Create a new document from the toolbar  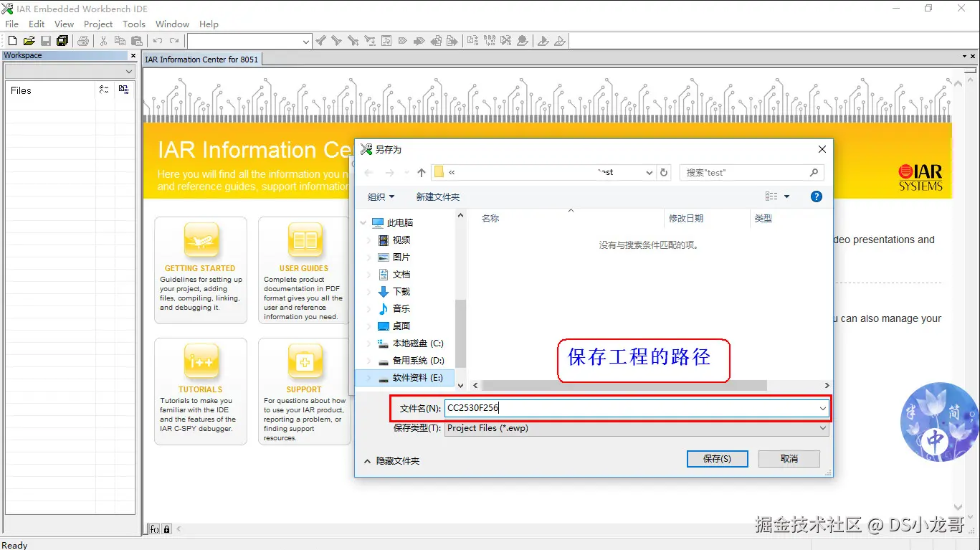(x=12, y=41)
